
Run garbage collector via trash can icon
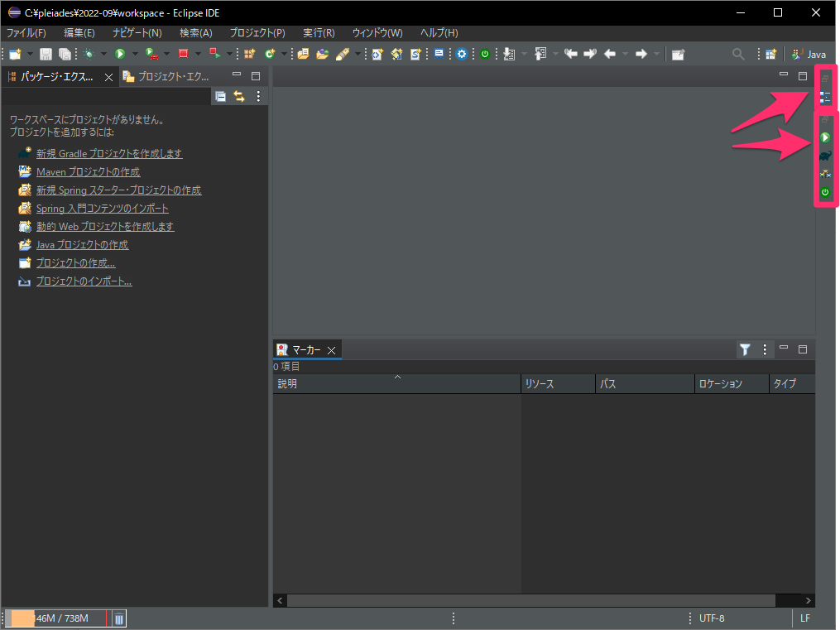point(119,618)
